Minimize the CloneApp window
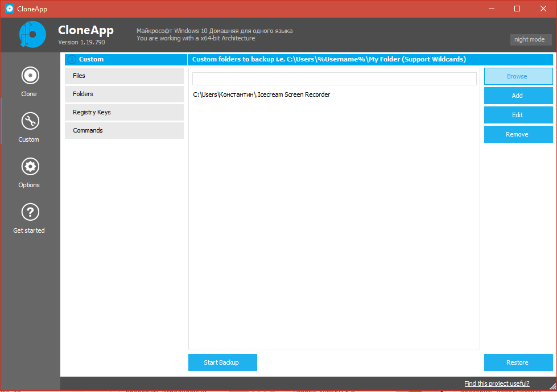The image size is (557, 392). point(491,9)
